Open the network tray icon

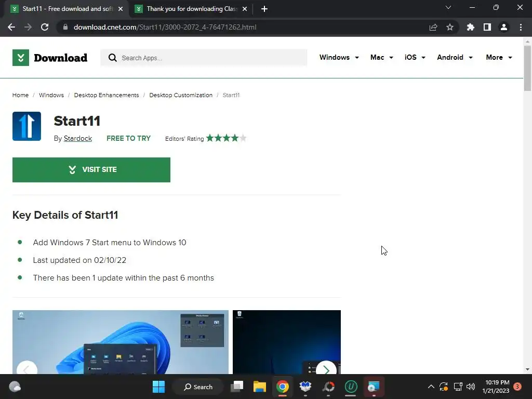[458, 387]
